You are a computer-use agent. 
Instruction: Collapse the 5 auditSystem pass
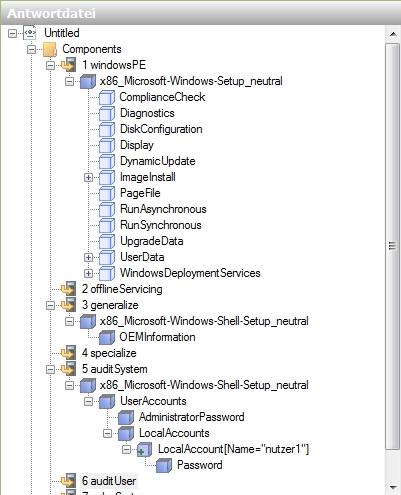click(x=50, y=369)
